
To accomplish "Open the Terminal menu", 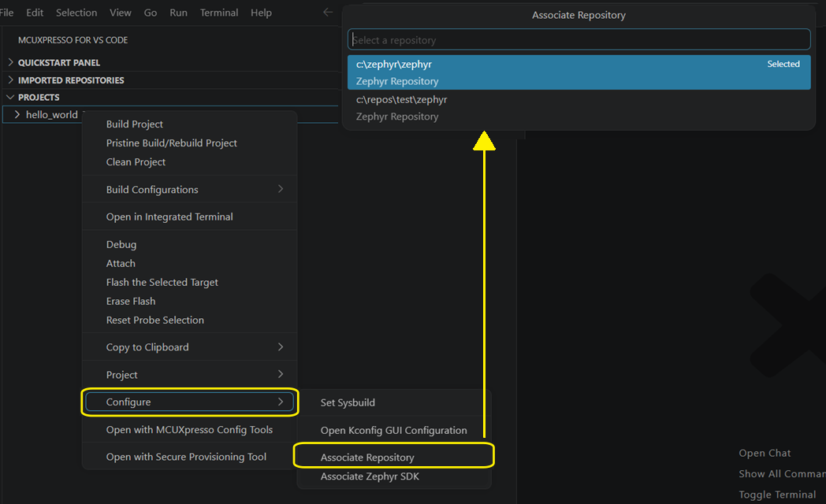I will tap(218, 13).
